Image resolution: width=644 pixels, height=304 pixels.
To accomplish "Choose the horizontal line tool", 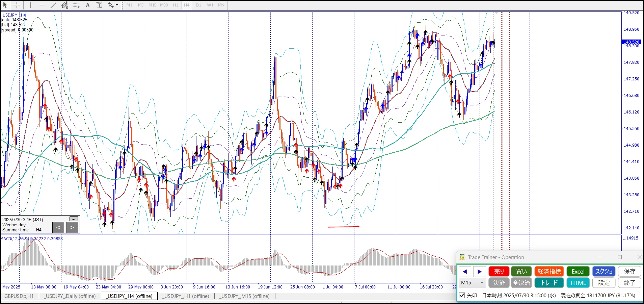I will (42, 5).
